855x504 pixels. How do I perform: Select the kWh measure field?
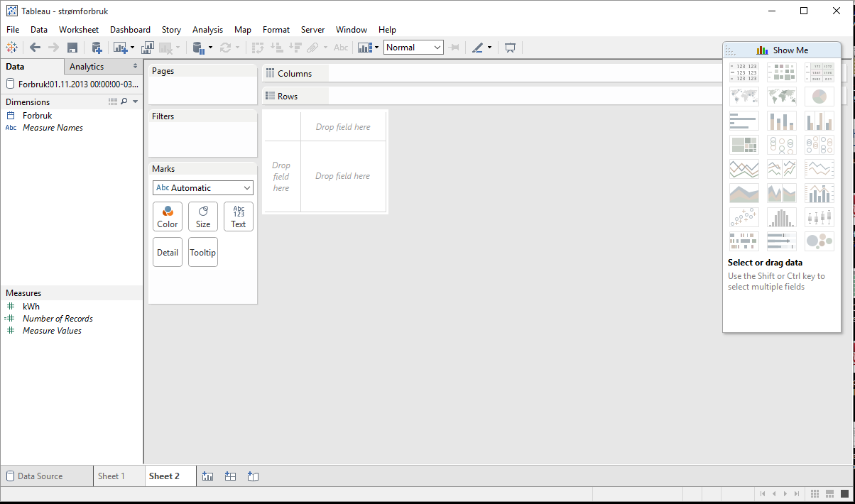[x=31, y=307]
